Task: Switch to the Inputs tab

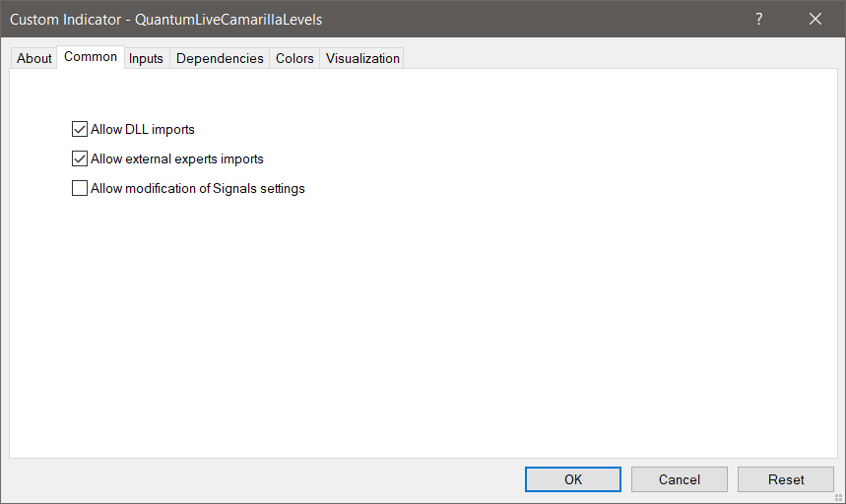Action: tap(147, 58)
